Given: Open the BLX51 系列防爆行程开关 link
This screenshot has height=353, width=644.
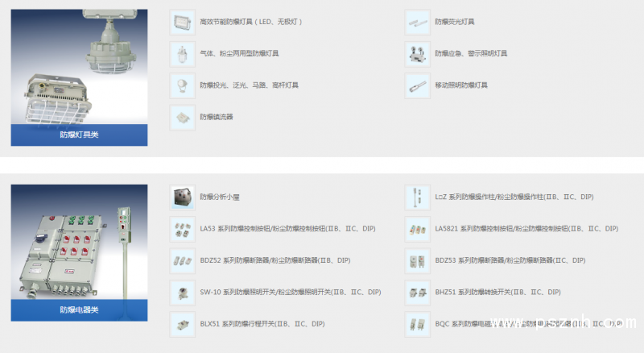Looking at the screenshot, I should point(262,324).
